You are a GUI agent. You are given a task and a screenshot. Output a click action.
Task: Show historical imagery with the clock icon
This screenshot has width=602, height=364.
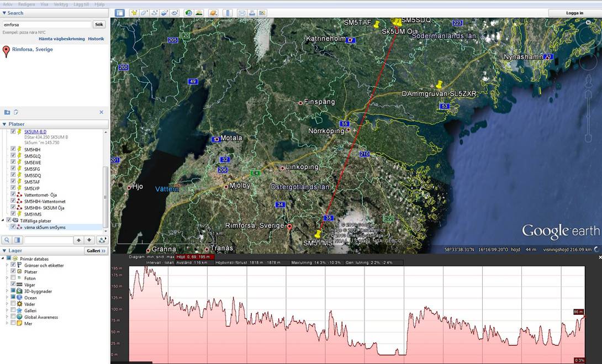(188, 13)
